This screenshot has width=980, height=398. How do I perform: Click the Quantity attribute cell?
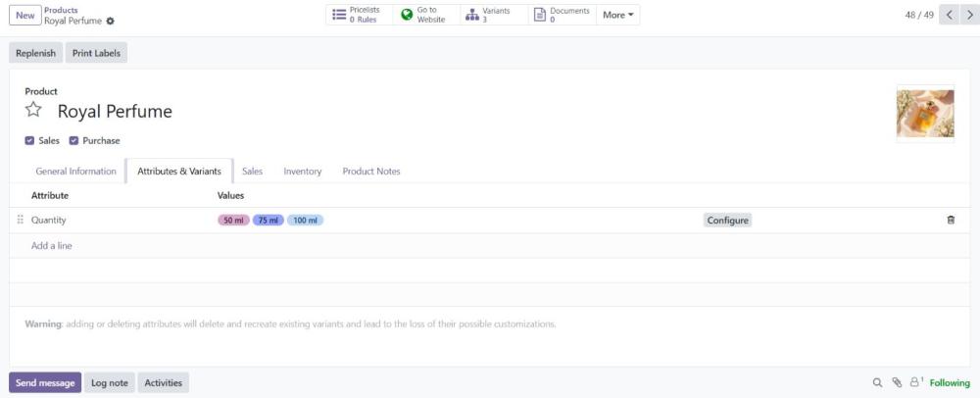tap(48, 220)
